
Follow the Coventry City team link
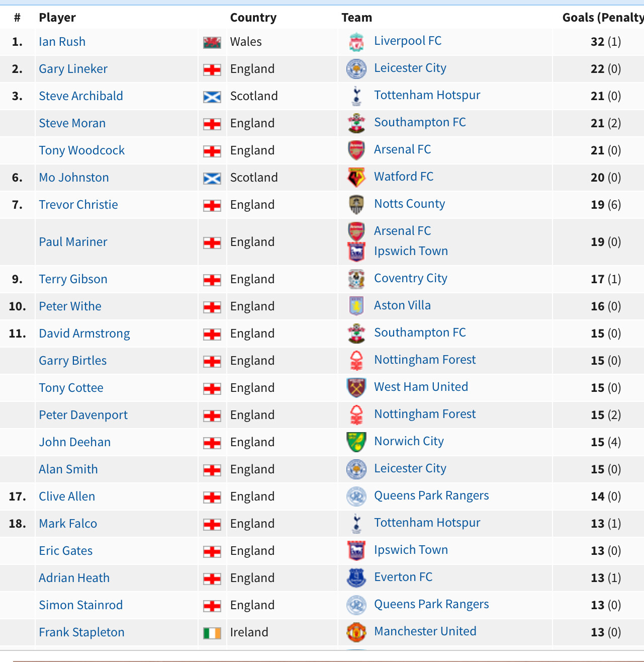[x=411, y=278]
